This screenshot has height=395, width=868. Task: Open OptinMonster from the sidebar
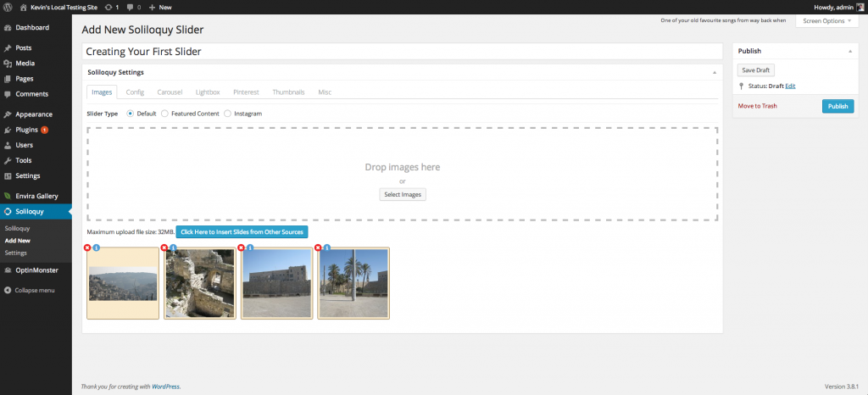(36, 270)
